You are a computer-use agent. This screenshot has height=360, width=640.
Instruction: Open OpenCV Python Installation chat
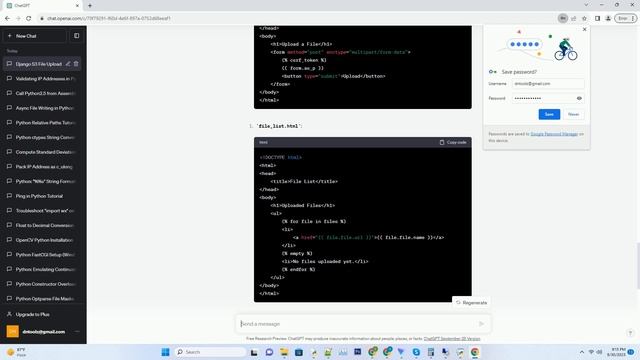[42, 240]
